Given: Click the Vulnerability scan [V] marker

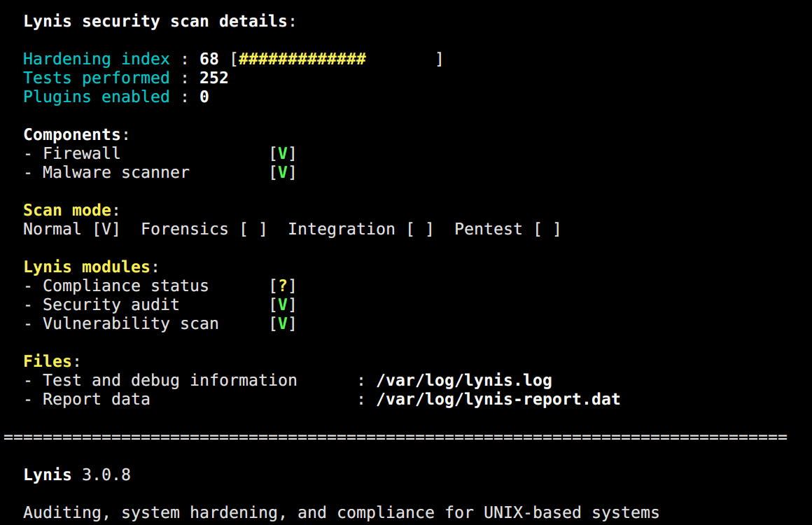Looking at the screenshot, I should [283, 323].
